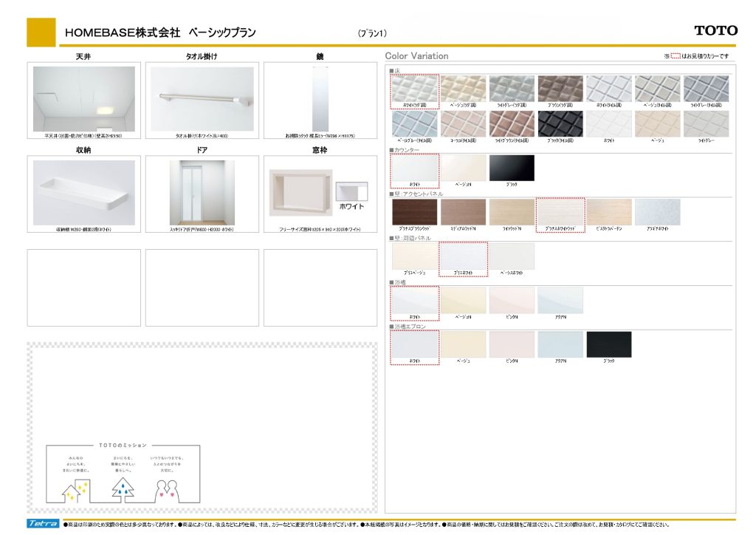Select the brown rug-style floor swatch
The width and height of the screenshot is (756, 535).
point(560,88)
